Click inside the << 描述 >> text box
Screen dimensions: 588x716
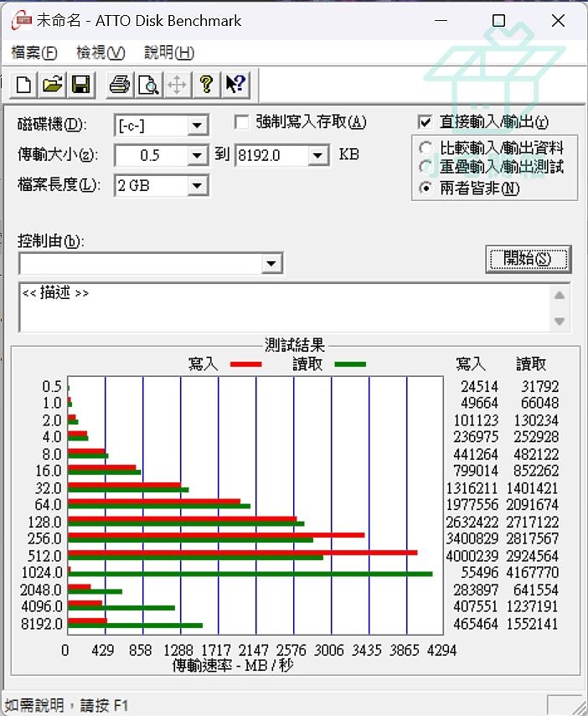(x=286, y=307)
